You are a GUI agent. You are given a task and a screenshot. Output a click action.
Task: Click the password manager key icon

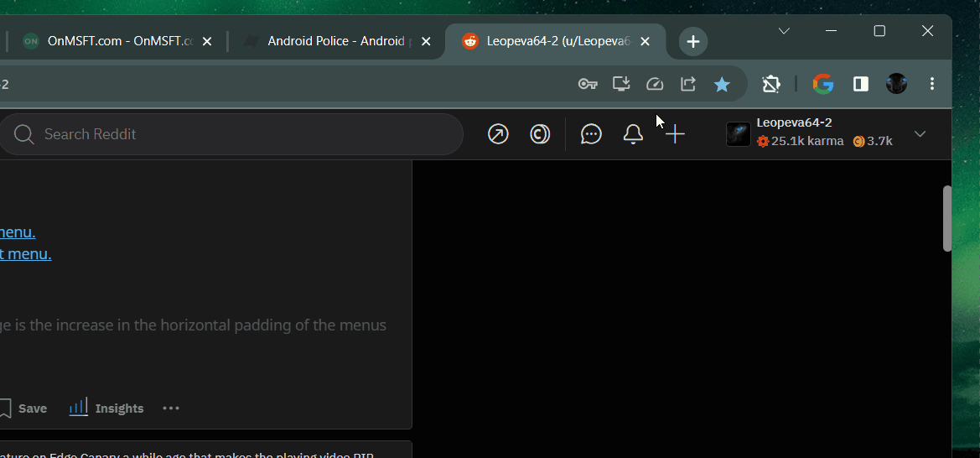coord(588,84)
